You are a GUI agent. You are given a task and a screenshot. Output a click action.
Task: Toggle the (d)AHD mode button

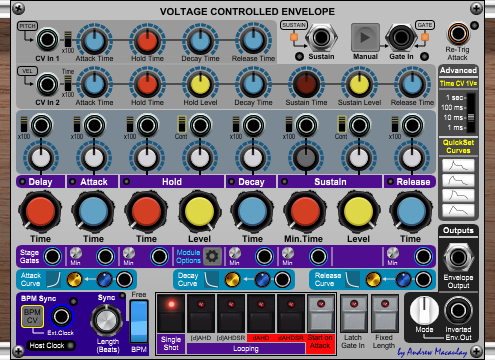tap(201, 313)
